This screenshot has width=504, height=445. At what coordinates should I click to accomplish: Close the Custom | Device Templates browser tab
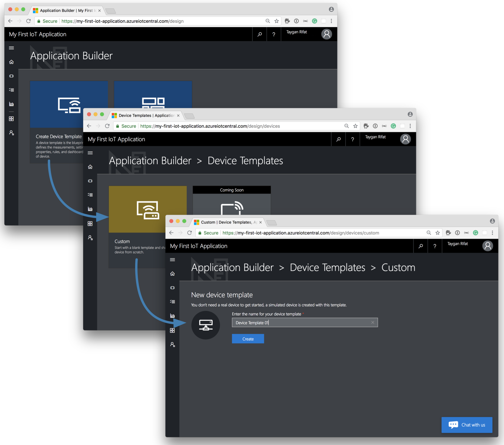coord(260,222)
